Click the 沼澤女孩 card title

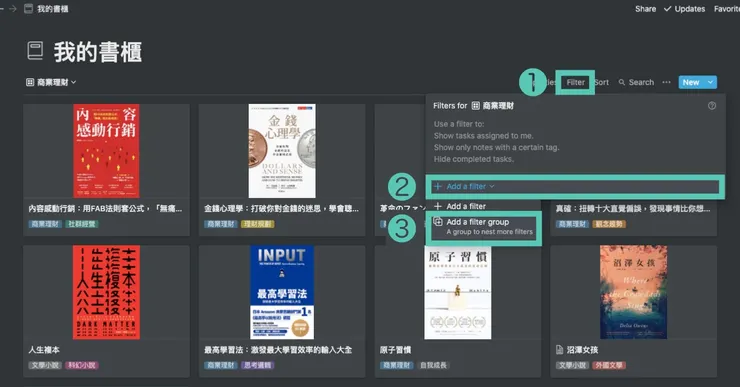click(582, 350)
